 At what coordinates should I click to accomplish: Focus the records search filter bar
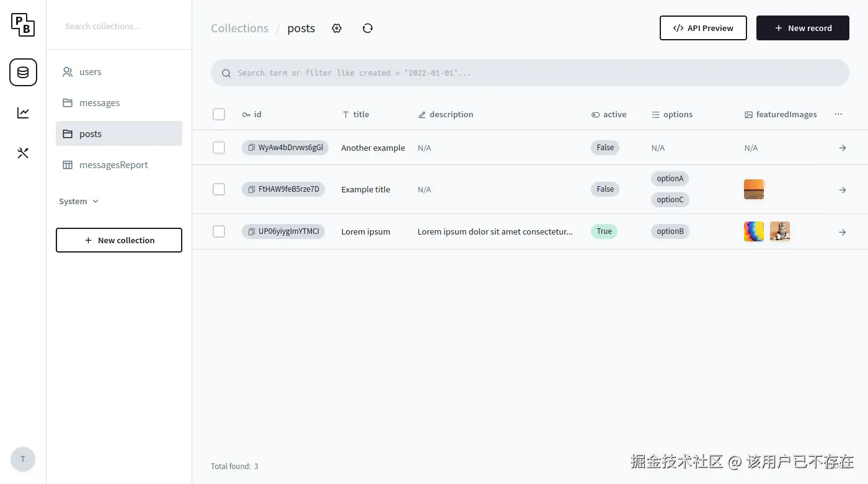[x=530, y=73]
